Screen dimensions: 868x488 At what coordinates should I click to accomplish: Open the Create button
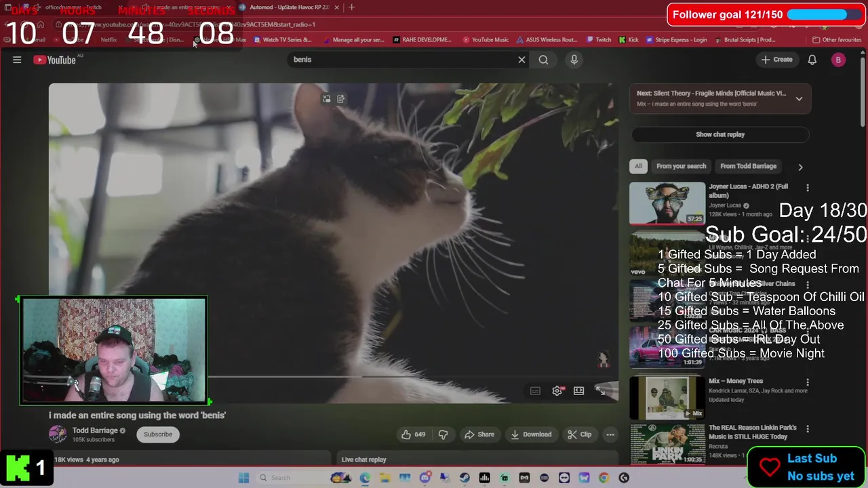click(x=777, y=60)
